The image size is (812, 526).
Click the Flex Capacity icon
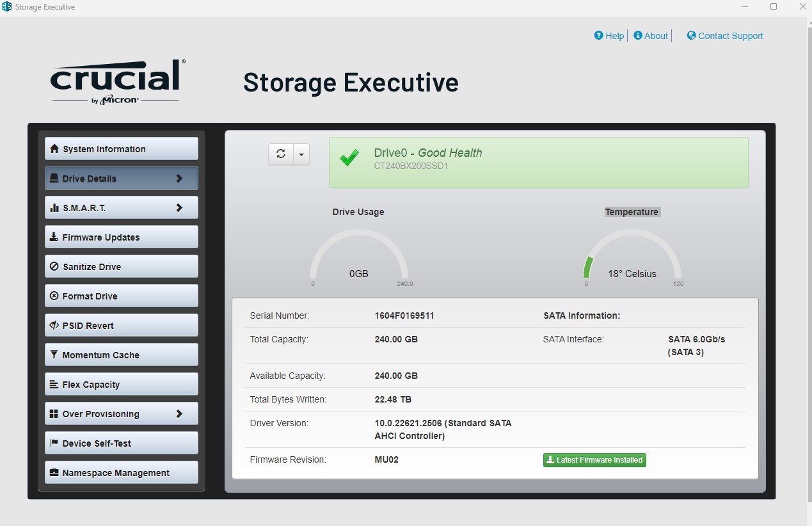(x=54, y=385)
